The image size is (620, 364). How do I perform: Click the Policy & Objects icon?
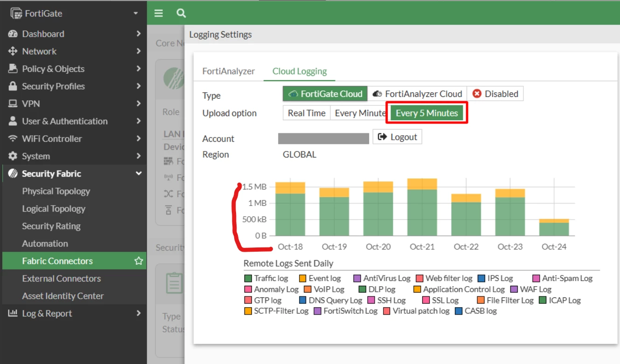pyautogui.click(x=13, y=69)
